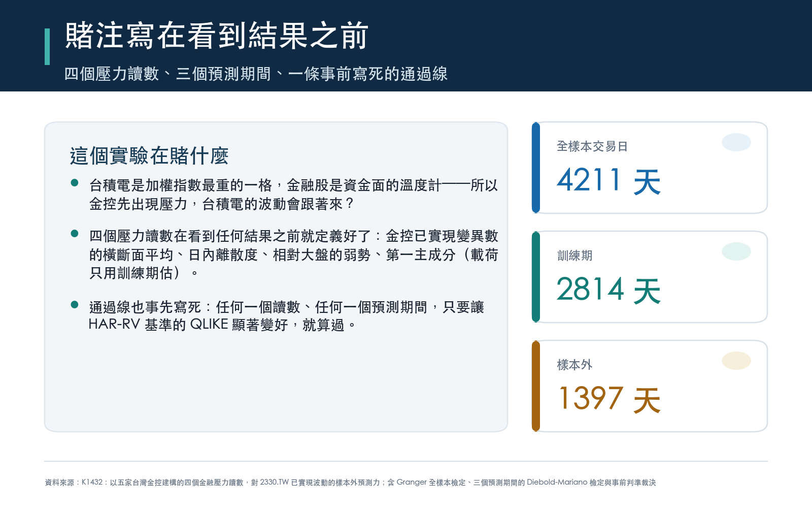Screen dimensions: 812x508
Task: Select the bullet starting 台積電是加權指數最重的一格
Action: point(293,195)
